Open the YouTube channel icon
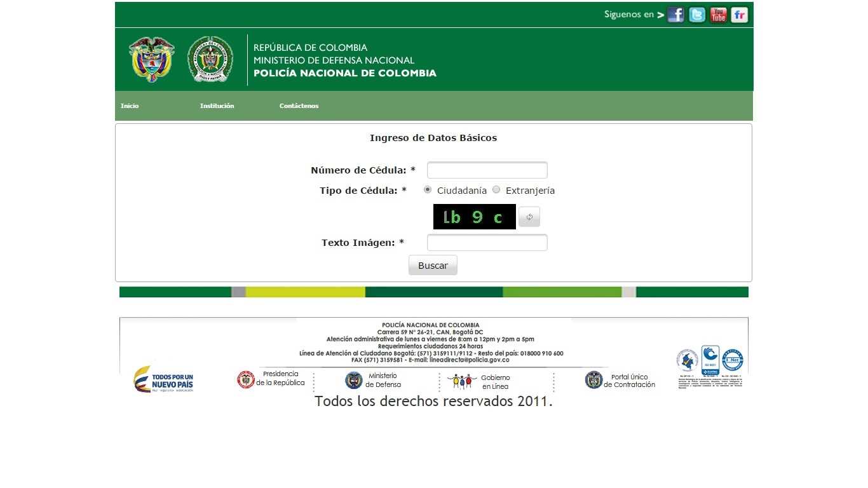The image size is (868, 488). coord(718,15)
